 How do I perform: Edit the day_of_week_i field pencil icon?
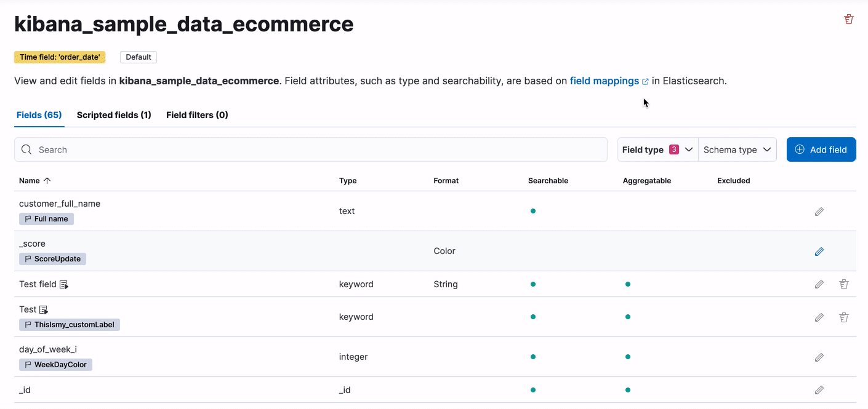coord(819,357)
